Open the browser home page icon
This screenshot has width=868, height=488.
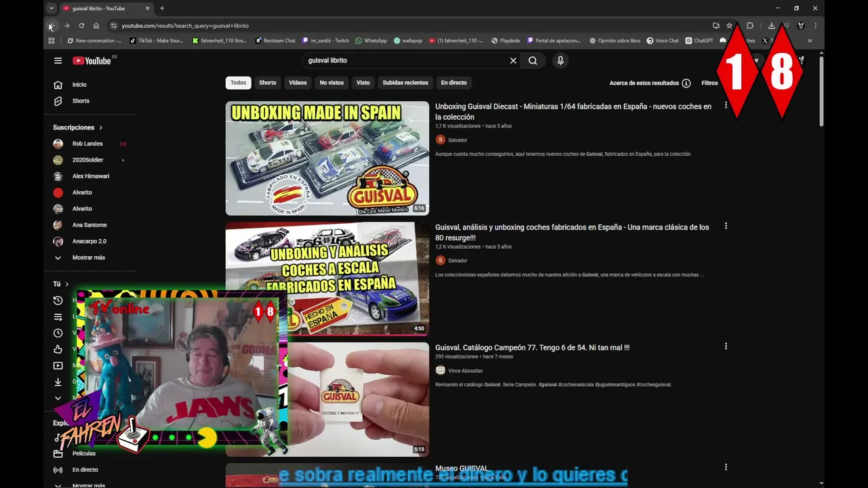click(96, 26)
